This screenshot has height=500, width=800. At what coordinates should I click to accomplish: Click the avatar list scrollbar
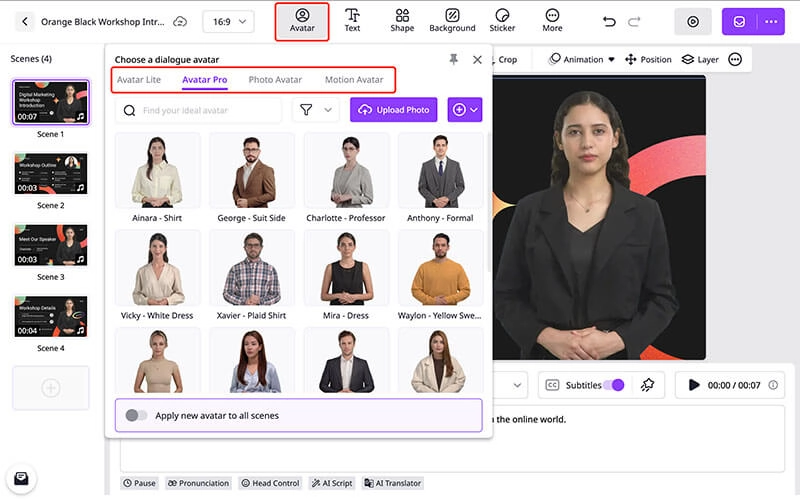[x=489, y=204]
